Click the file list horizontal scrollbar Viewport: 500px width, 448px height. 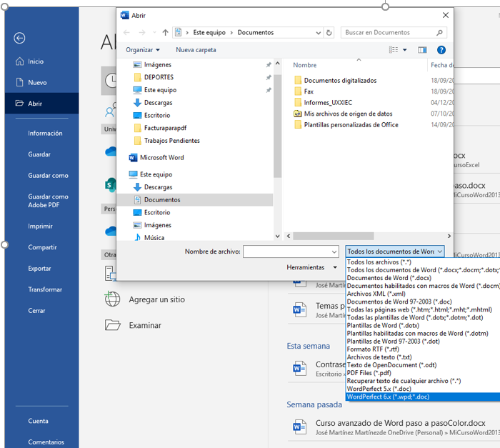point(334,236)
